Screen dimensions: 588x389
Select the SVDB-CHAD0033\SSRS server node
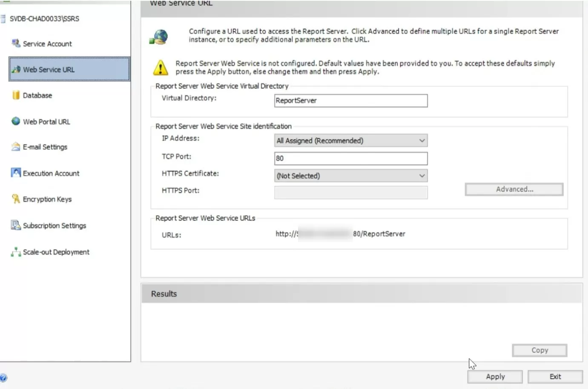(44, 19)
